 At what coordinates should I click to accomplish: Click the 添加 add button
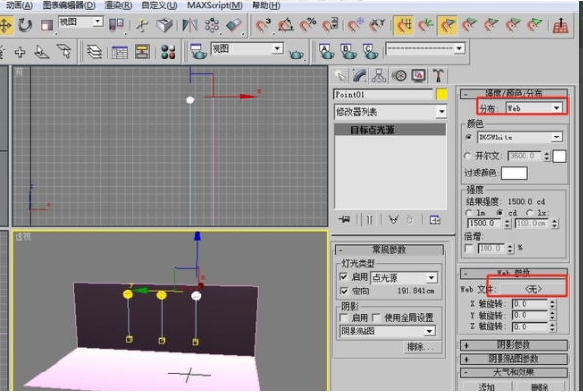486,387
